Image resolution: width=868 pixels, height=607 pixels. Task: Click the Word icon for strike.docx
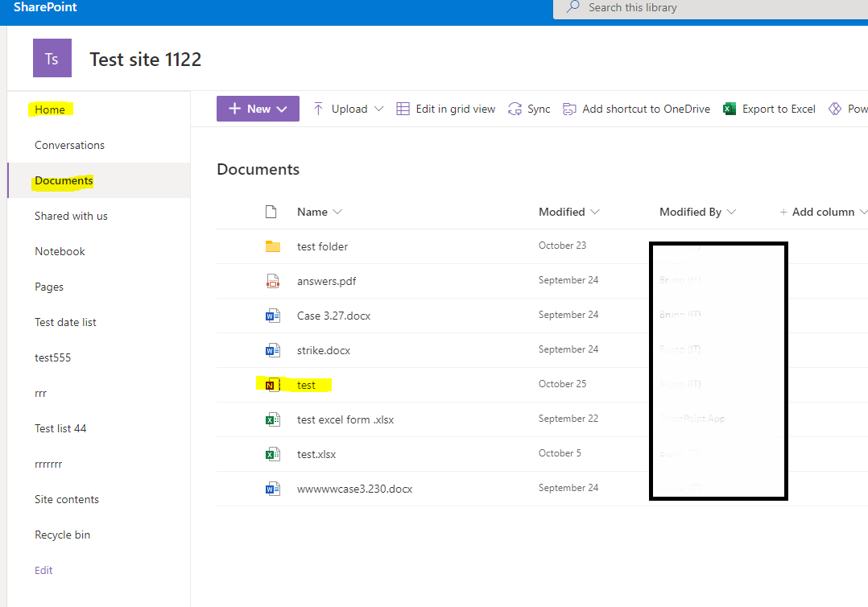[273, 350]
